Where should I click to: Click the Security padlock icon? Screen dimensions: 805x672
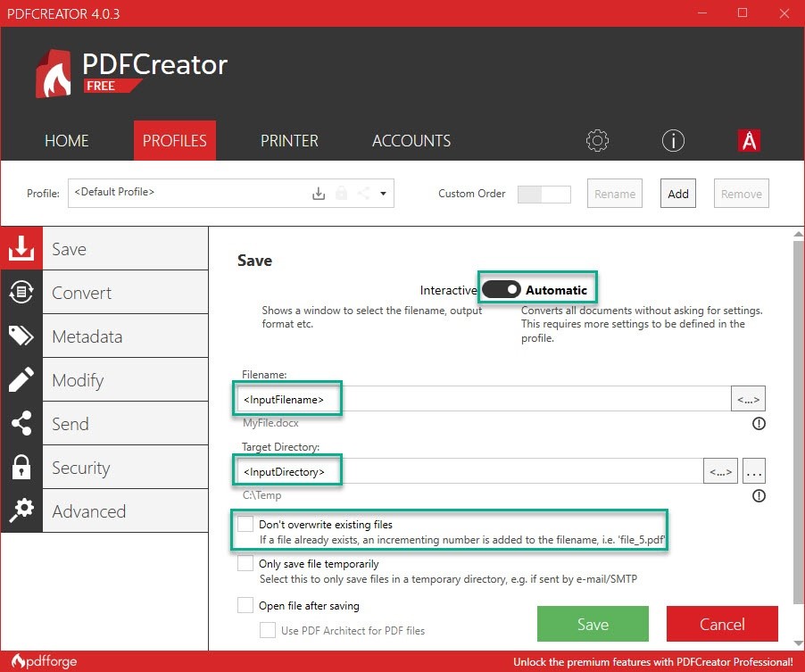coord(21,467)
